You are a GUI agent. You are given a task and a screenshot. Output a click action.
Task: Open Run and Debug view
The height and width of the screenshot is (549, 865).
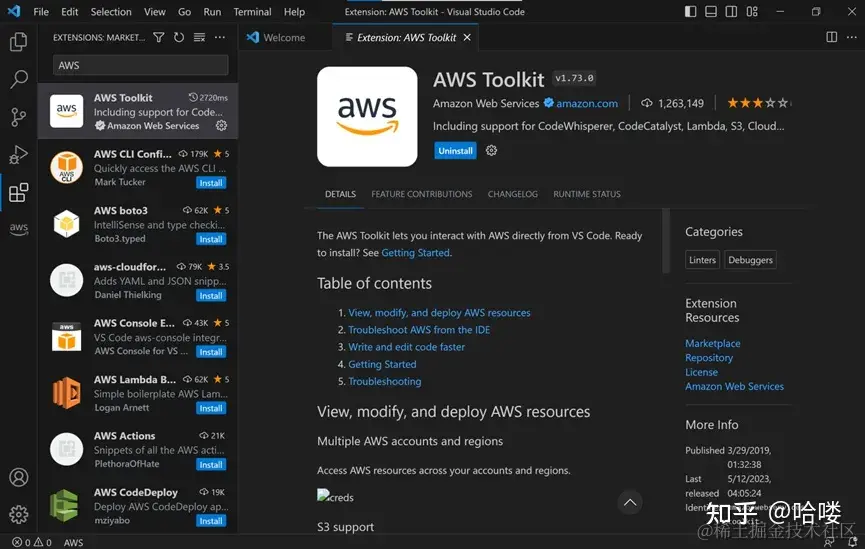pos(18,154)
